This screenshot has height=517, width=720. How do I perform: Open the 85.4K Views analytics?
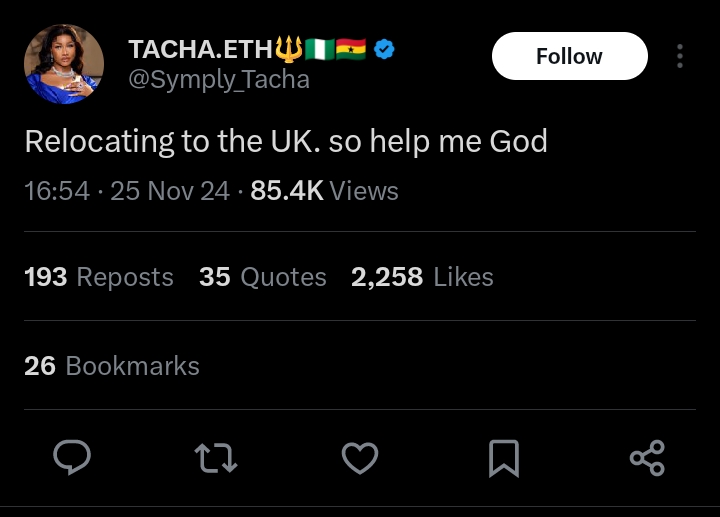pyautogui.click(x=325, y=191)
